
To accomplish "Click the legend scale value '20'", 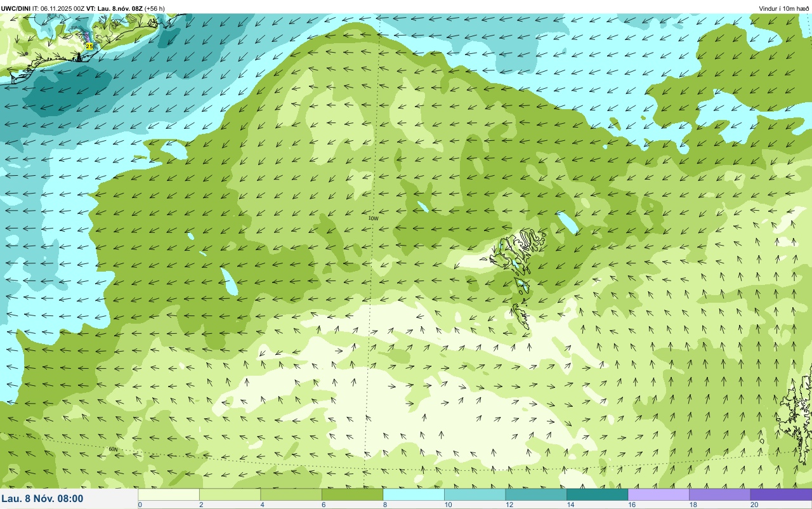I will point(754,505).
